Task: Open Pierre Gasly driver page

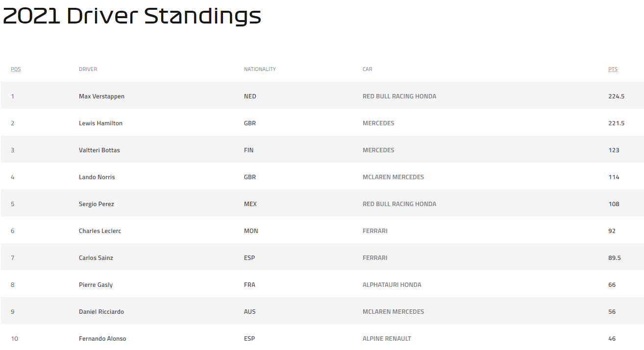Action: [x=96, y=285]
